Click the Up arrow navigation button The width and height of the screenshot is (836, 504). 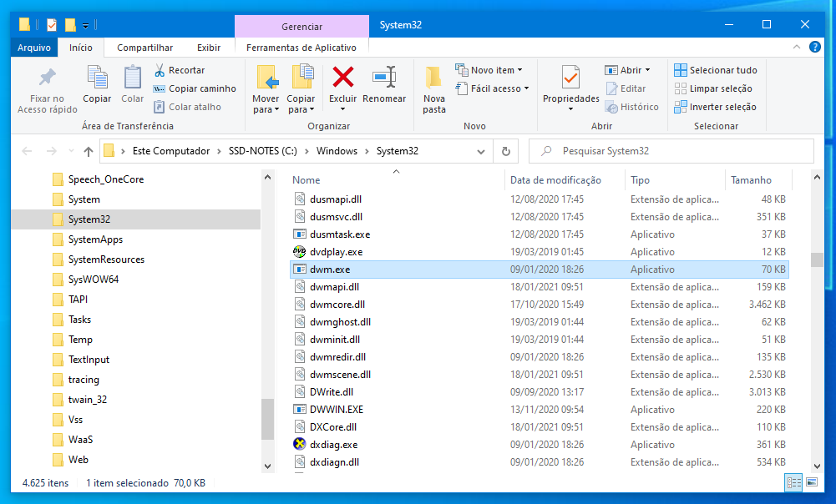tap(89, 151)
